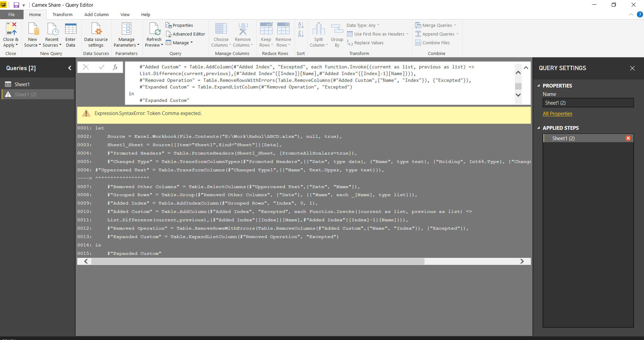Collapse the Queries pane
This screenshot has width=644, height=340.
(70, 68)
